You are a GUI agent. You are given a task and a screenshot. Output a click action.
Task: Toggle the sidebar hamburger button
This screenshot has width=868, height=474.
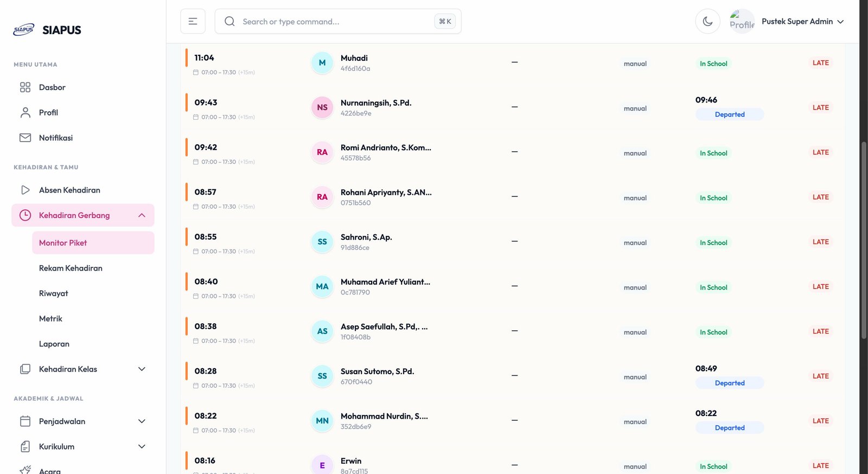tap(193, 21)
